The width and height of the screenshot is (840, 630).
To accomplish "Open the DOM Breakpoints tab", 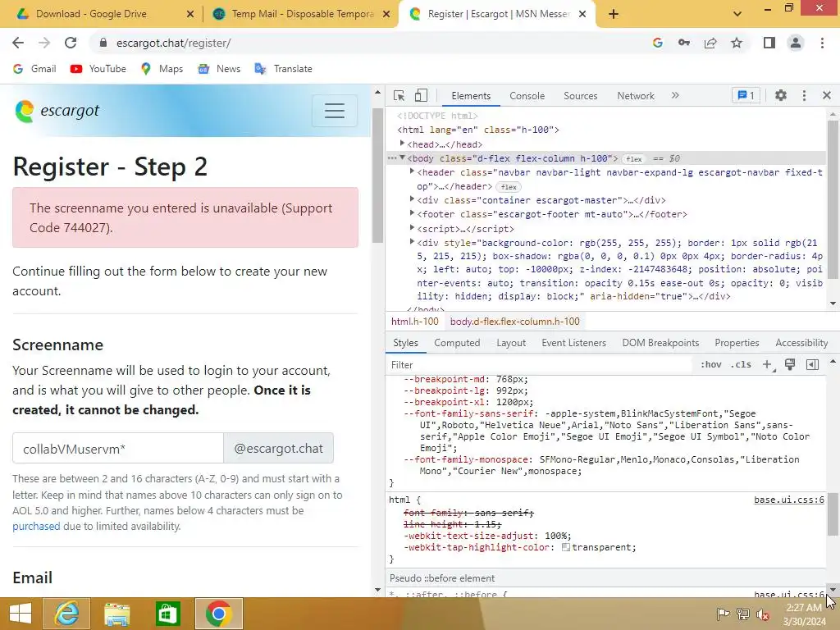I will click(660, 343).
